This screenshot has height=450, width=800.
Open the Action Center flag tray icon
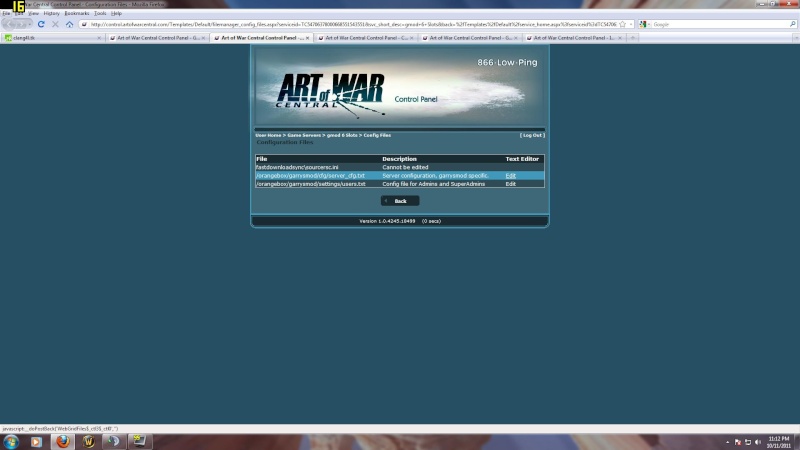738,442
